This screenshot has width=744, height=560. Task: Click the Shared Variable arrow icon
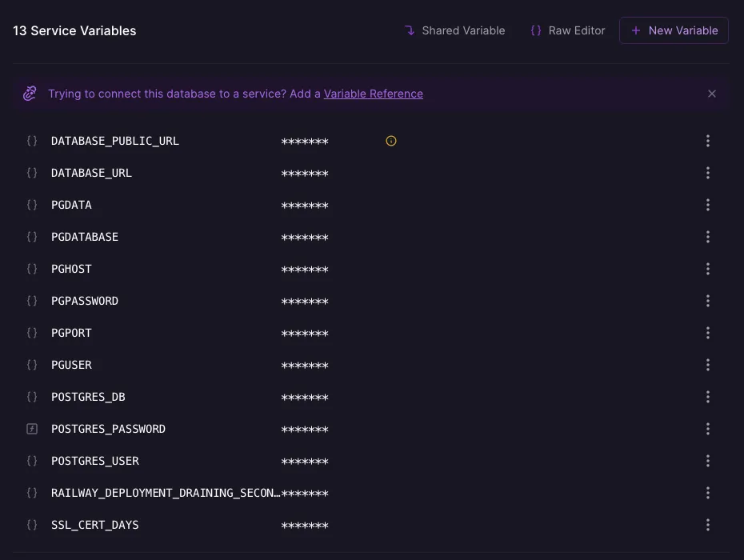[x=409, y=30]
